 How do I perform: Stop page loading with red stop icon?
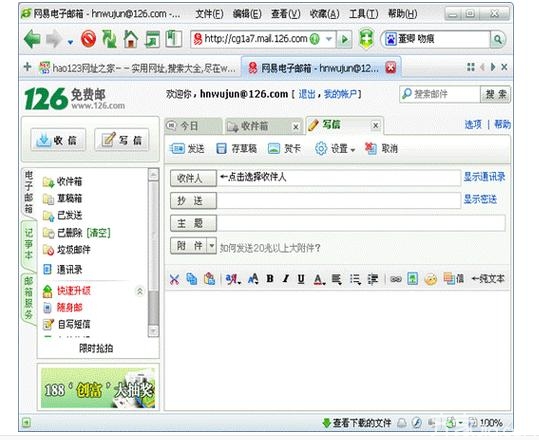coord(88,39)
